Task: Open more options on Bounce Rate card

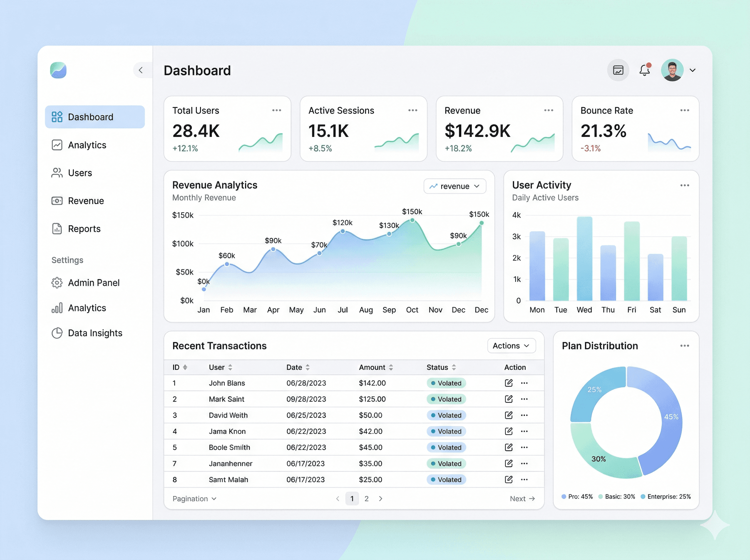Action: coord(684,111)
